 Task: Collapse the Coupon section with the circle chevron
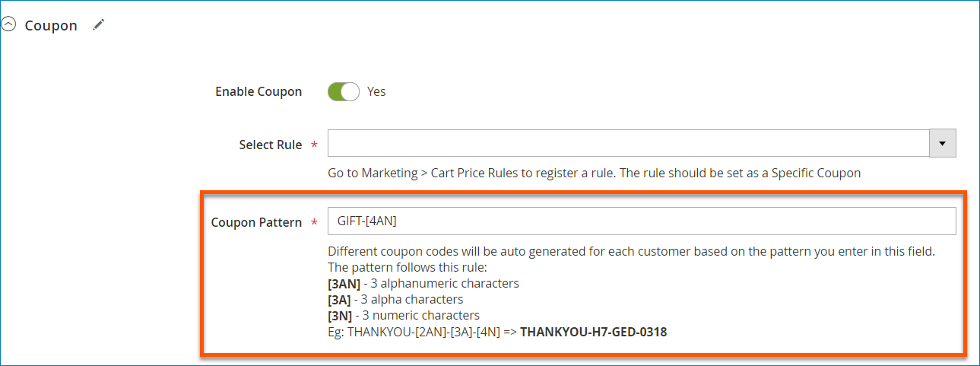[8, 25]
